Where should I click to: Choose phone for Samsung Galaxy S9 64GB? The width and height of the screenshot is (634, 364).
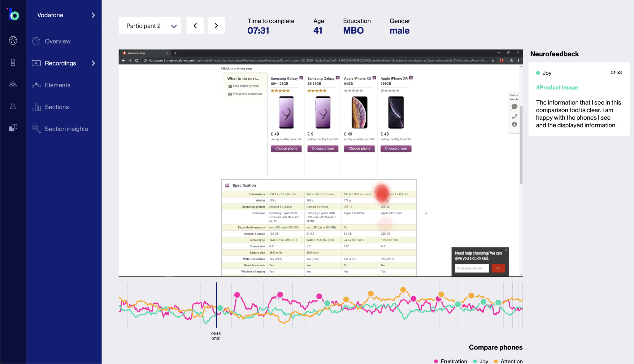click(323, 149)
